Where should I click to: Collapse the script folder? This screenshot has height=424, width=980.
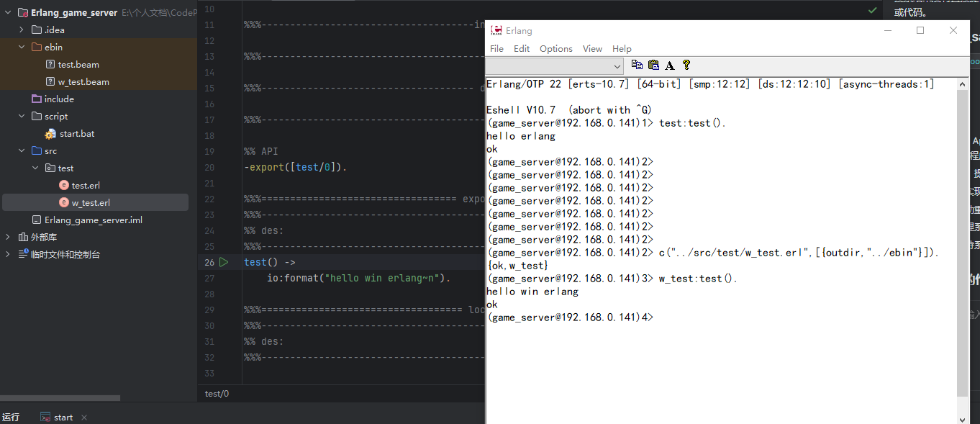(22, 117)
